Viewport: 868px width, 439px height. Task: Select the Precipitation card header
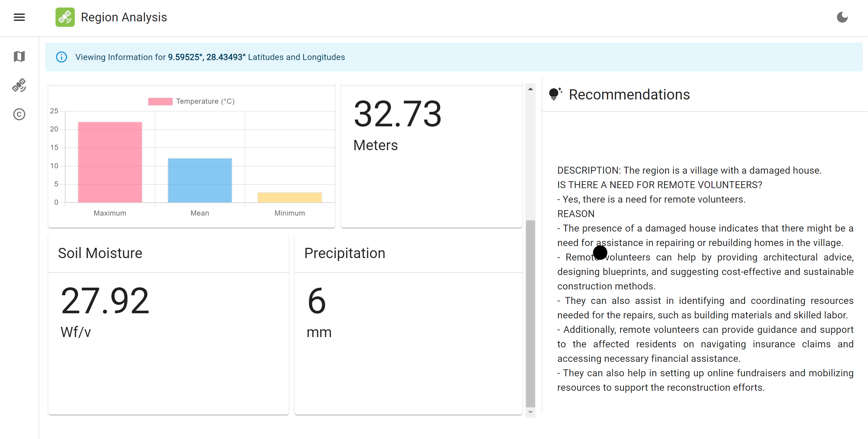tap(344, 253)
